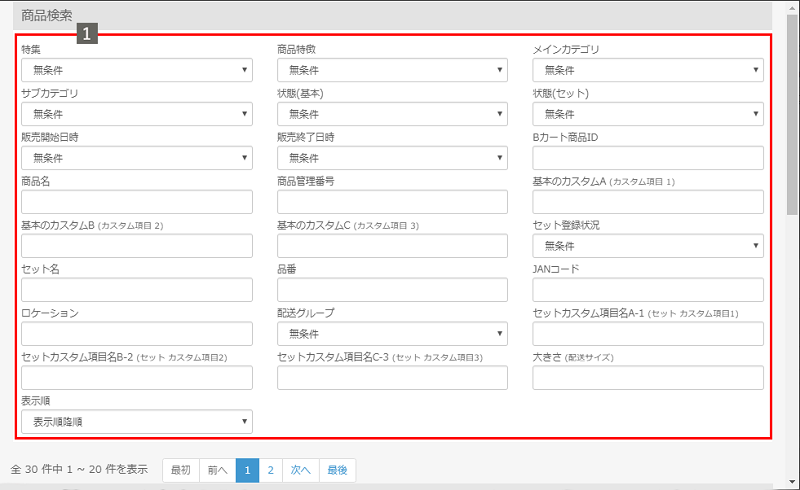Expand the サブカテゴリ dropdown
Screen dimensions: 800x490
pyautogui.click(x=137, y=114)
